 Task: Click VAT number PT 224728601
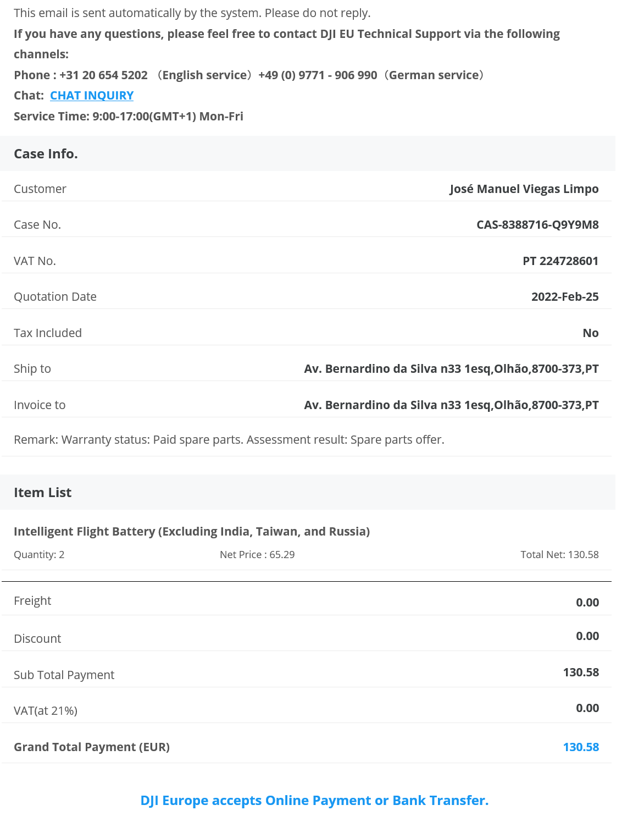click(560, 261)
